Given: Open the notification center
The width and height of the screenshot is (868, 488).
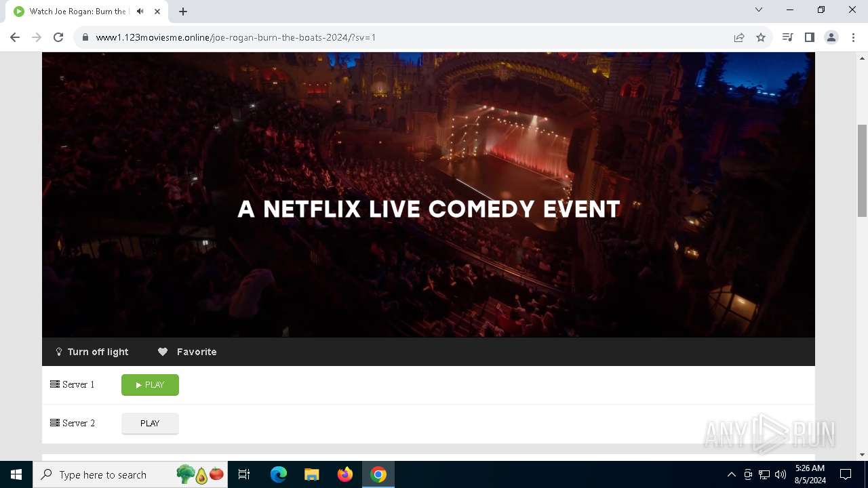Looking at the screenshot, I should 846,474.
